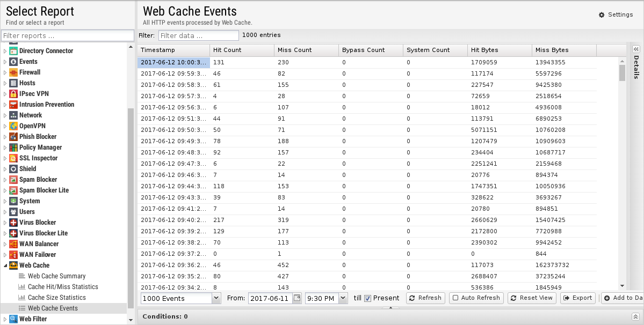Click the Export button

point(578,298)
